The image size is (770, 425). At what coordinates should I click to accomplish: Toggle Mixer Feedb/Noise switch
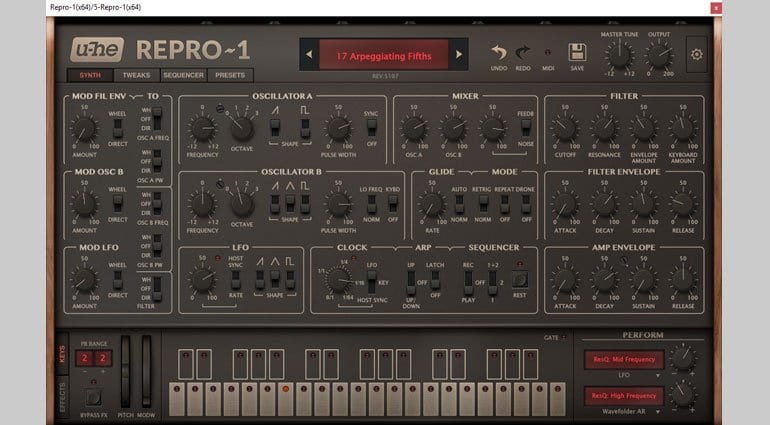(x=526, y=128)
